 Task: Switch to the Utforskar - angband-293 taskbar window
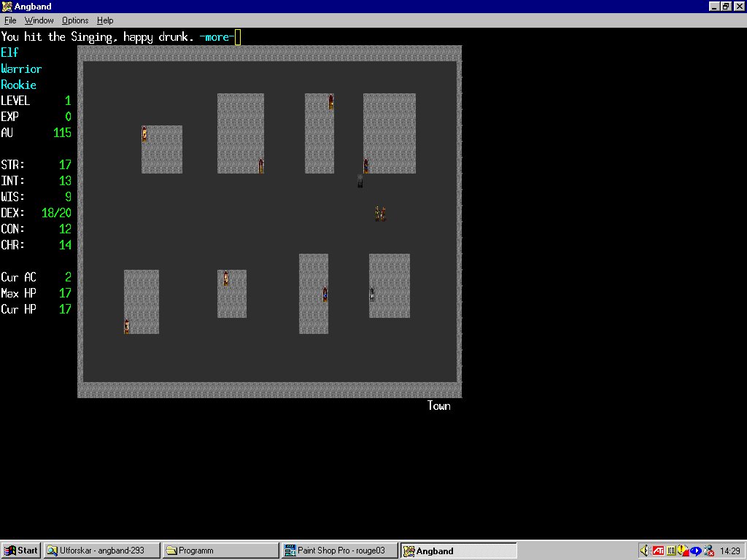pyautogui.click(x=101, y=551)
